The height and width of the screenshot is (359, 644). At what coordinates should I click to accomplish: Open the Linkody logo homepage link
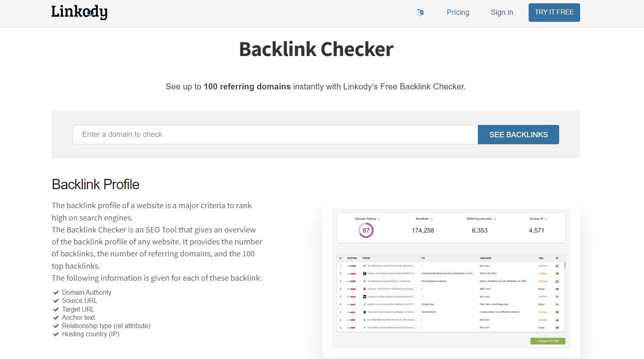(x=79, y=12)
